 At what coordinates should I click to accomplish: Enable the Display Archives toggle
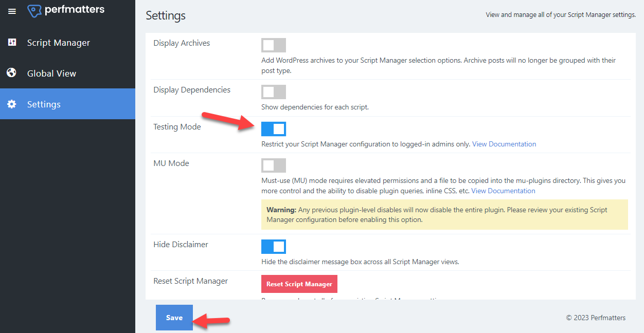[273, 45]
